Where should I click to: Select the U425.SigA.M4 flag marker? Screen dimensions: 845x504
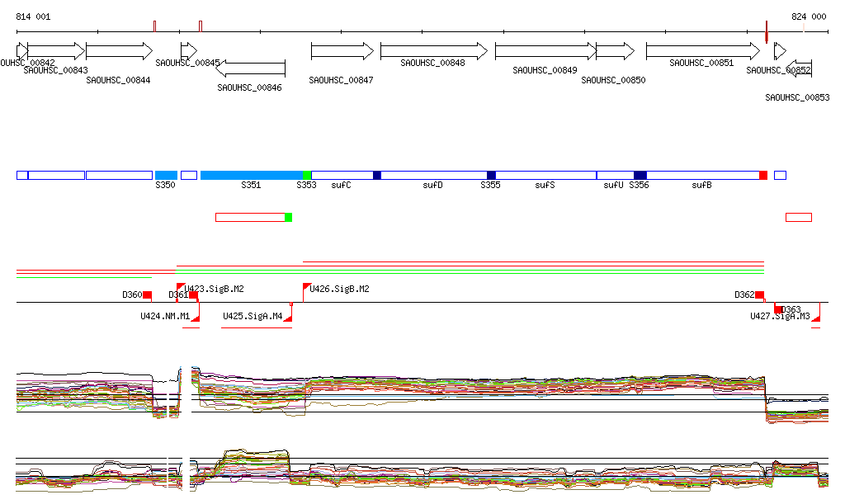click(288, 317)
